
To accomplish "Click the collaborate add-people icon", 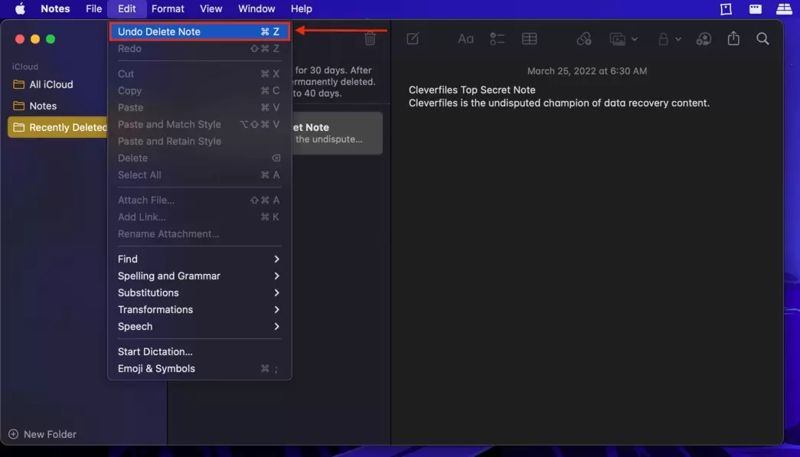I will 704,39.
